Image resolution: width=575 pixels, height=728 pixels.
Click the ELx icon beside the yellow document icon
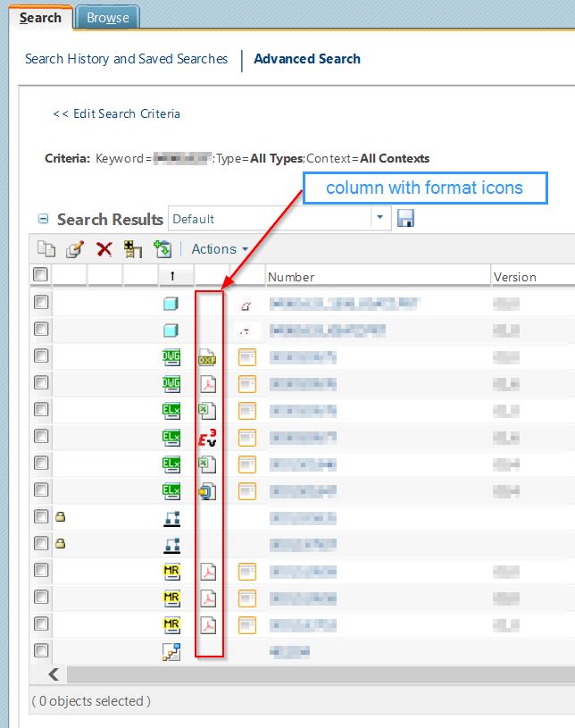tap(171, 490)
